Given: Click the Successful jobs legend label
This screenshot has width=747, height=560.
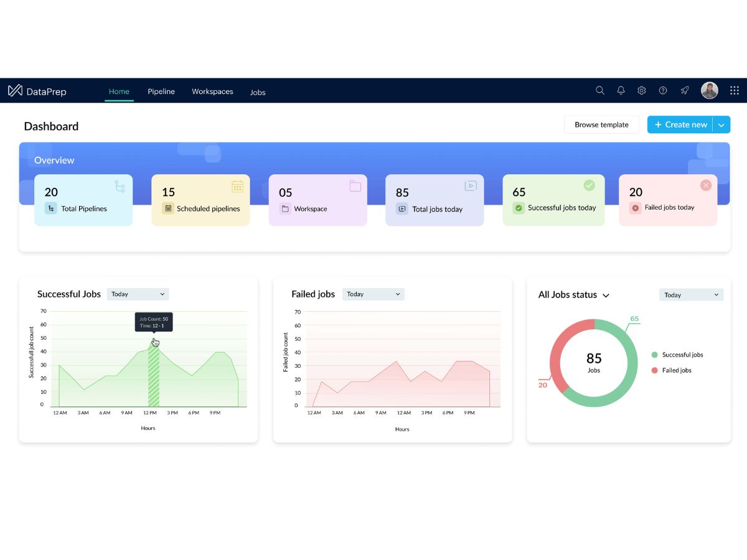Looking at the screenshot, I should coord(682,355).
